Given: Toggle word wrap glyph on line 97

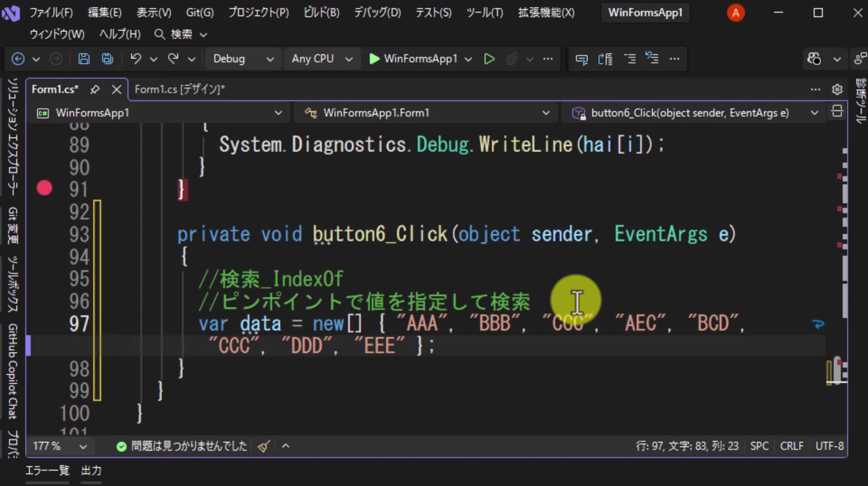Looking at the screenshot, I should click(x=818, y=324).
